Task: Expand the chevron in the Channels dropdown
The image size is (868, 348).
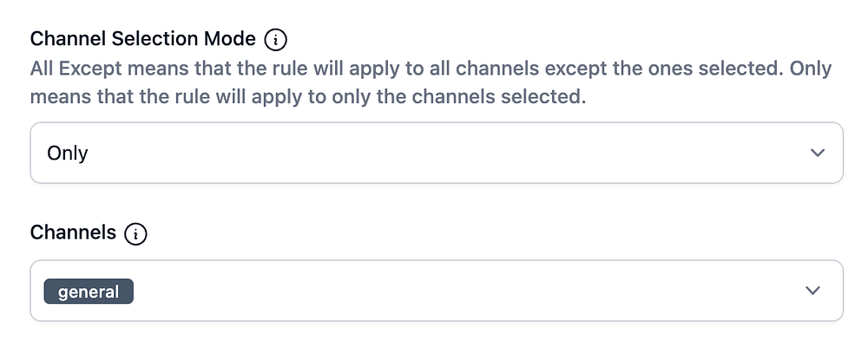Action: pyautogui.click(x=812, y=291)
